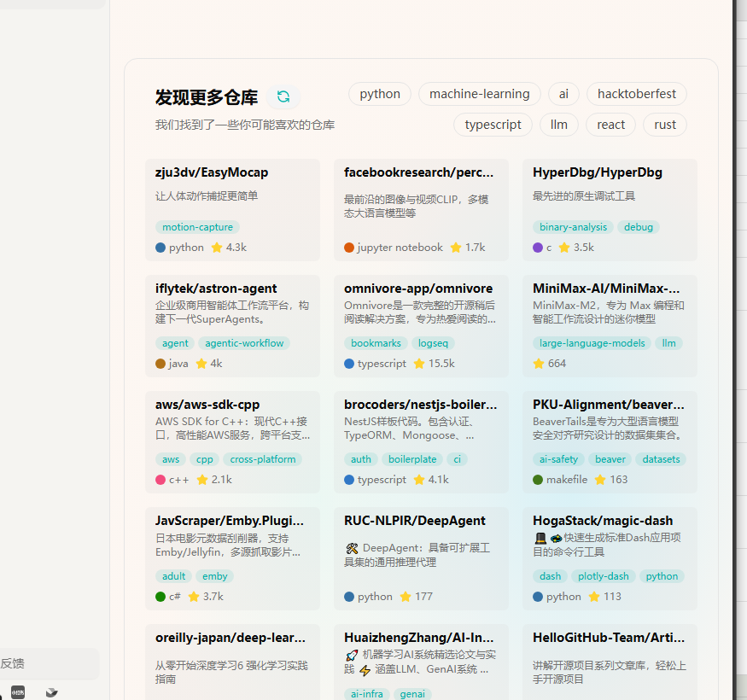This screenshot has width=747, height=700.
Task: Click the brocoders/nestjs-boilerplate card title
Action: tap(420, 405)
